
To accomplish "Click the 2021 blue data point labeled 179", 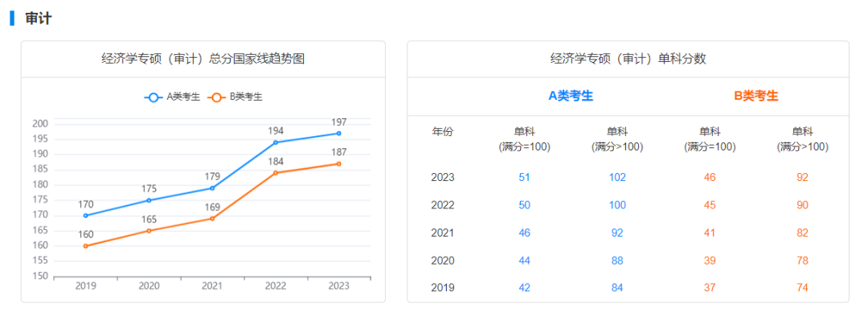I will click(x=212, y=188).
